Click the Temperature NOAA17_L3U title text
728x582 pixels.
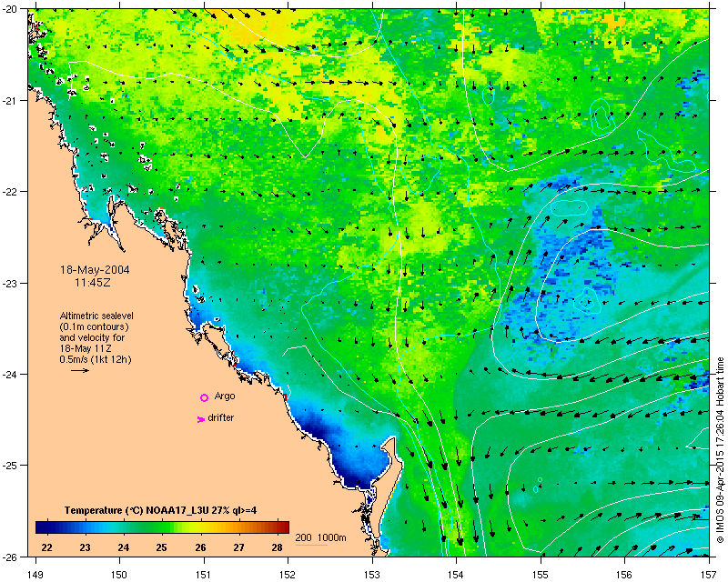tap(161, 510)
